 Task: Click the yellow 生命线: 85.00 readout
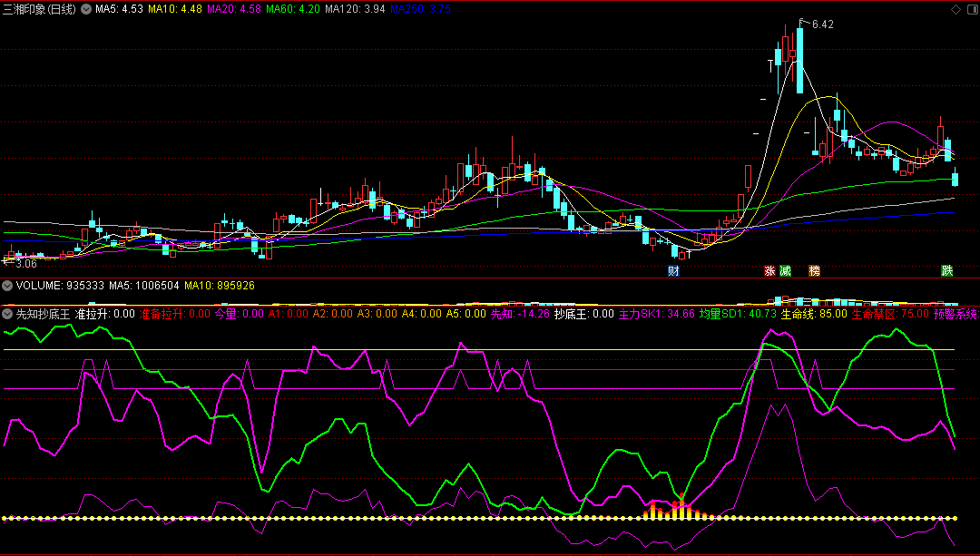[814, 314]
